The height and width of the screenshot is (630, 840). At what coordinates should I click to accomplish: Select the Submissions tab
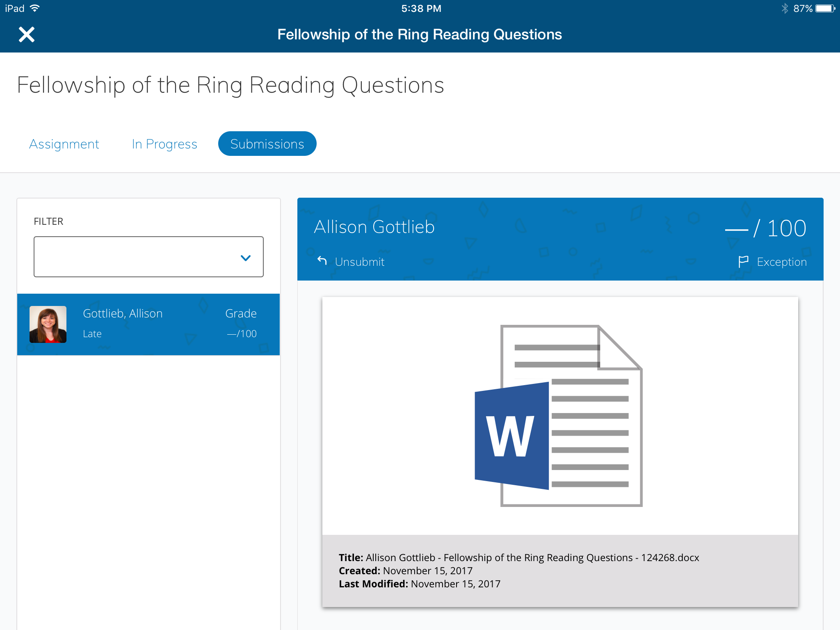coord(267,144)
